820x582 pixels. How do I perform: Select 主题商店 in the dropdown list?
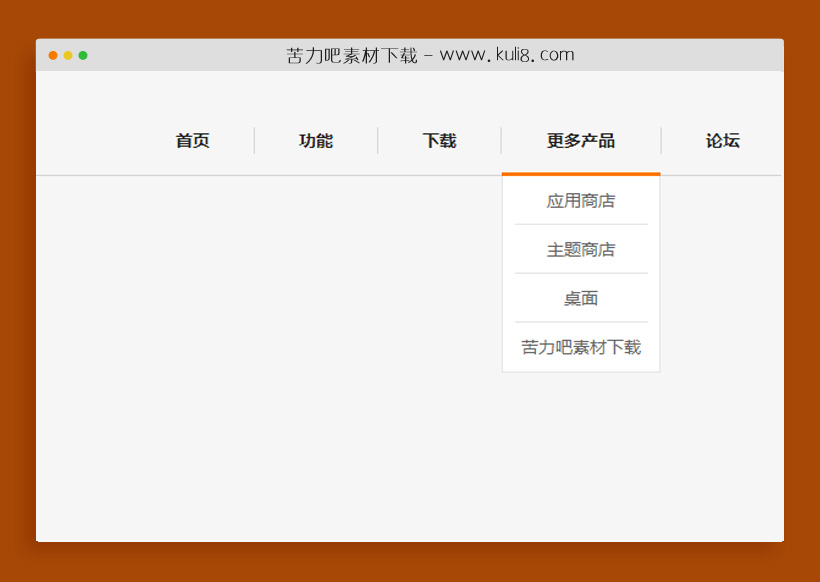tap(581, 249)
